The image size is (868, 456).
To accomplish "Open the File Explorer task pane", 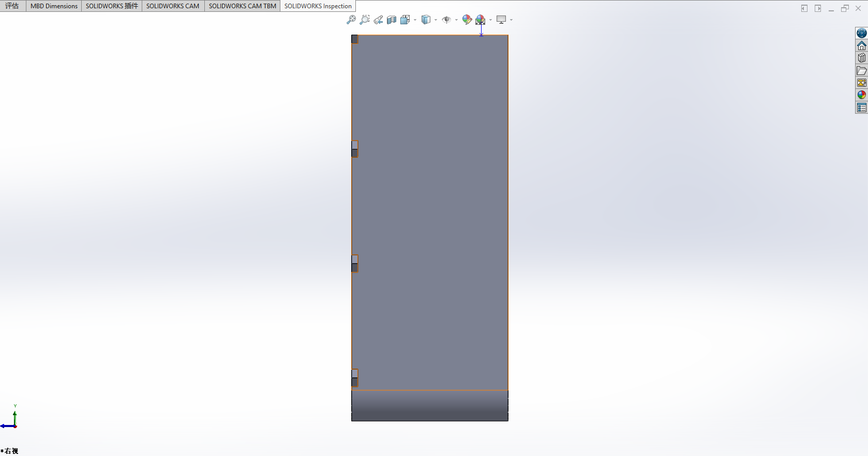I will click(861, 70).
